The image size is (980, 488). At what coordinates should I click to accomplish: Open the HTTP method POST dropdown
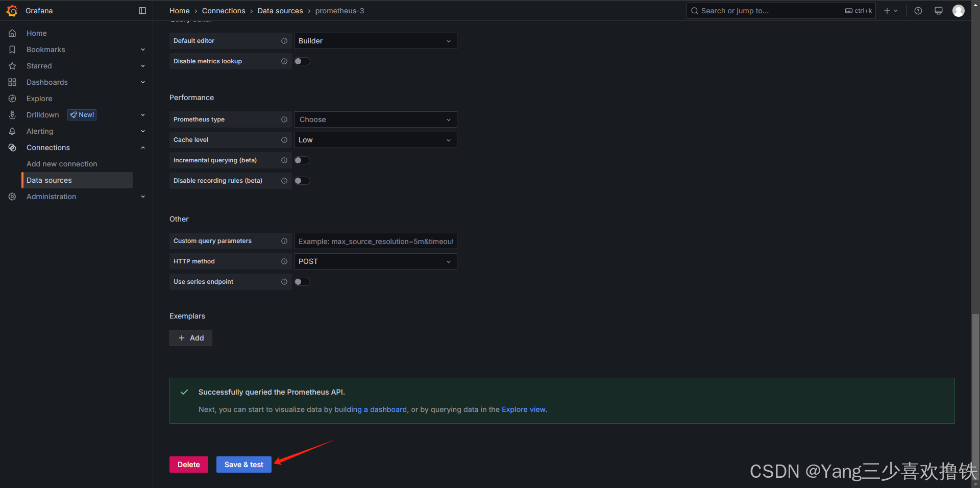(x=375, y=261)
